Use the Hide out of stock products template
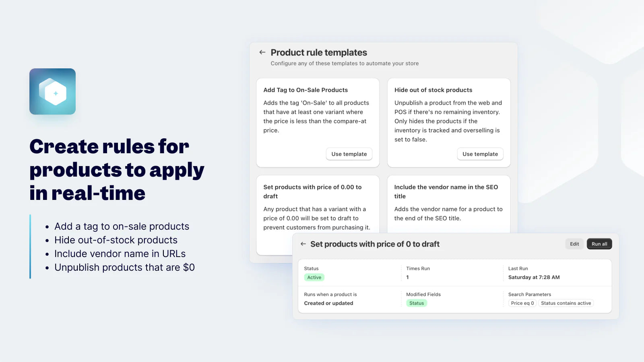This screenshot has width=644, height=362. (x=480, y=154)
